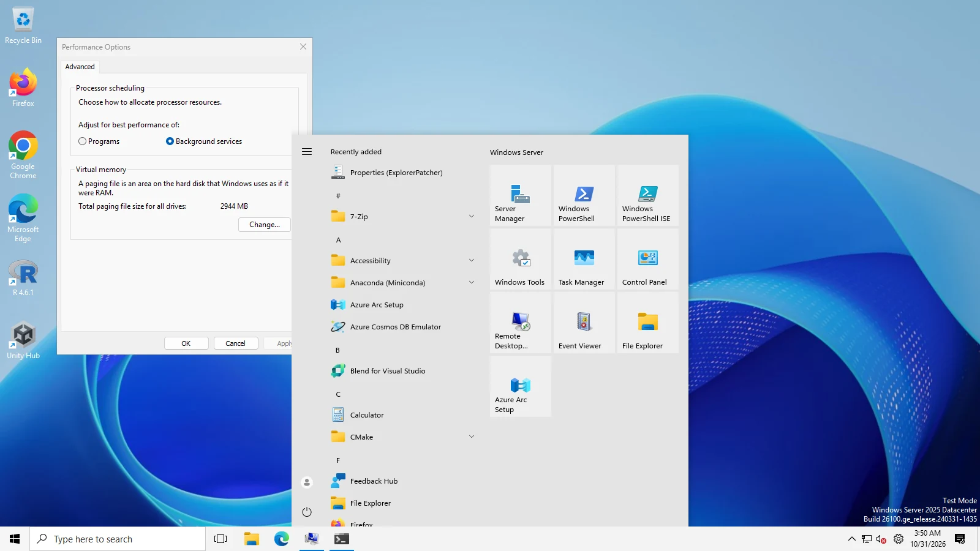The height and width of the screenshot is (551, 980).
Task: Open Firefox desktop shortcut
Action: pos(23,88)
